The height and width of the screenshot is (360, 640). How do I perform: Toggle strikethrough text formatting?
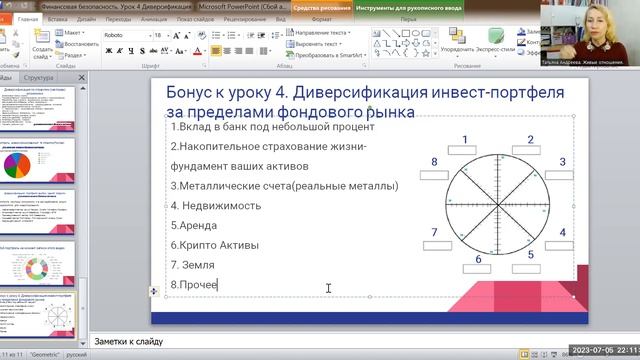coord(153,51)
